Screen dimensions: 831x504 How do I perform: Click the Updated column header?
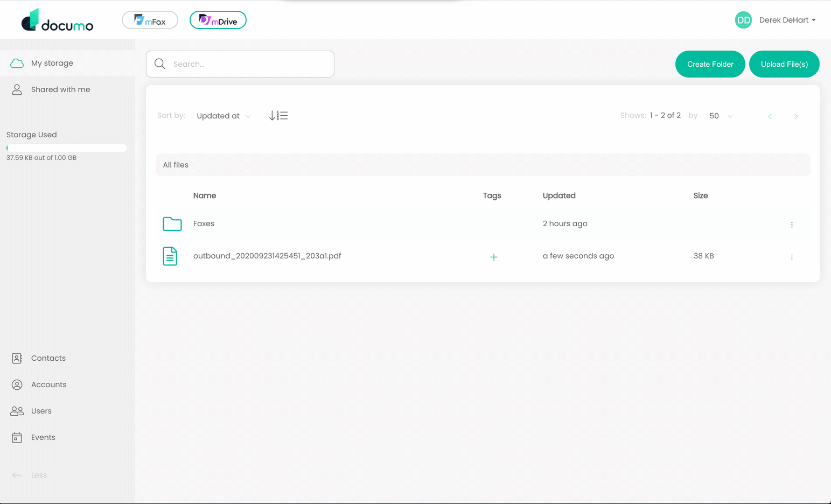click(x=559, y=195)
